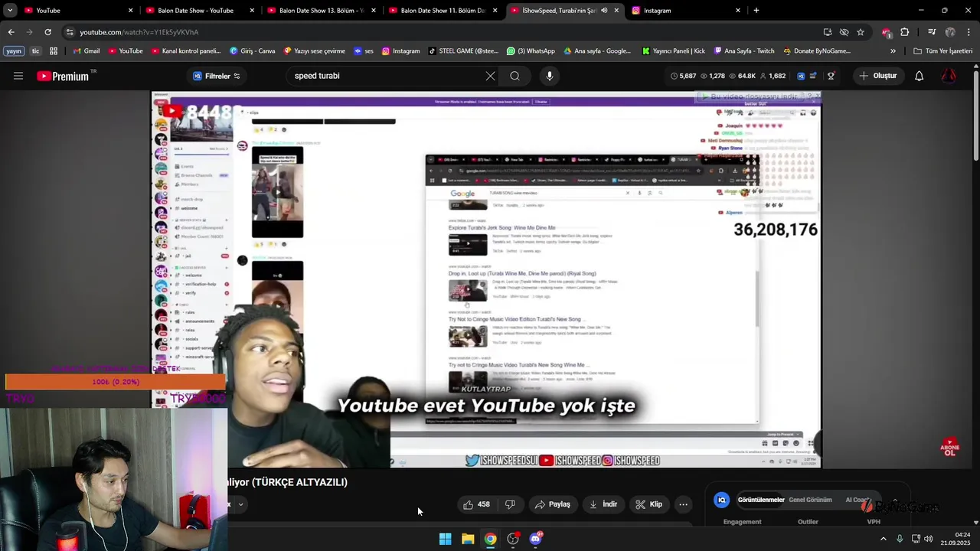Open a new browser tab
This screenshot has width=980, height=551.
(x=756, y=10)
